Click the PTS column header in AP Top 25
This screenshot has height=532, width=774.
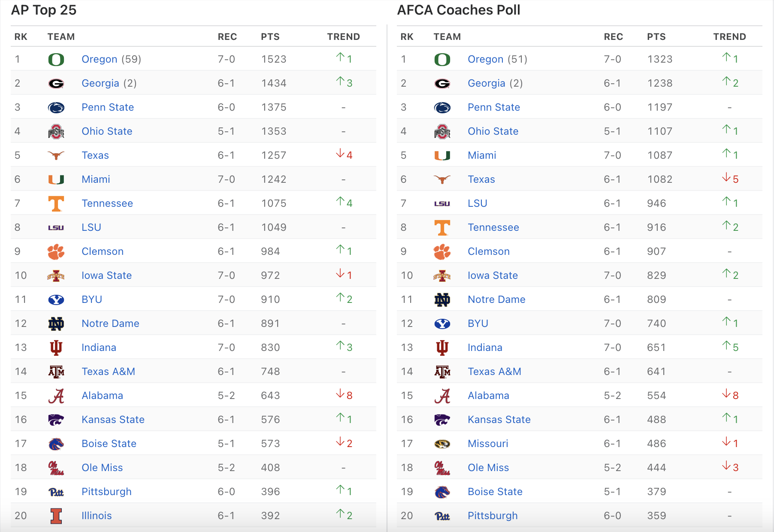tap(270, 37)
